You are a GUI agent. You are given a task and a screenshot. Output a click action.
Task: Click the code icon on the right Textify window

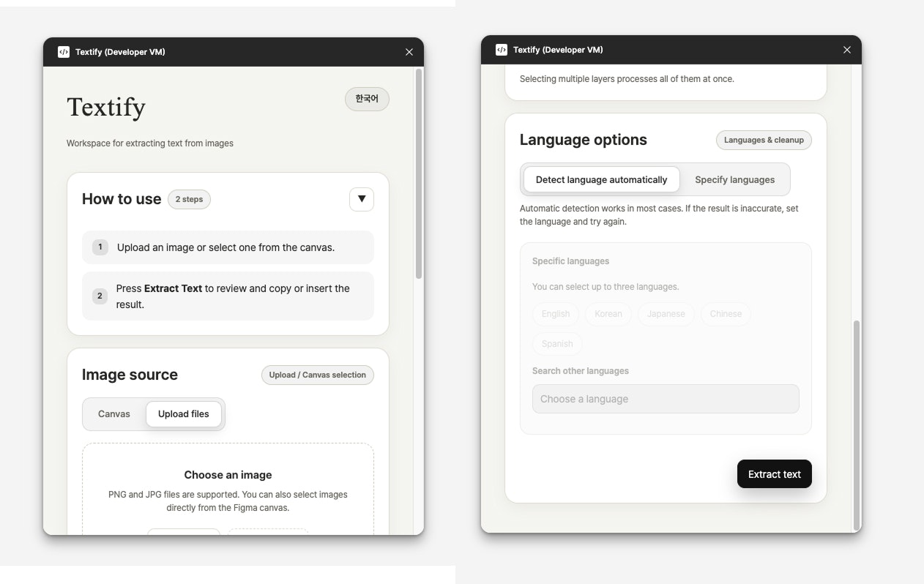coord(502,49)
